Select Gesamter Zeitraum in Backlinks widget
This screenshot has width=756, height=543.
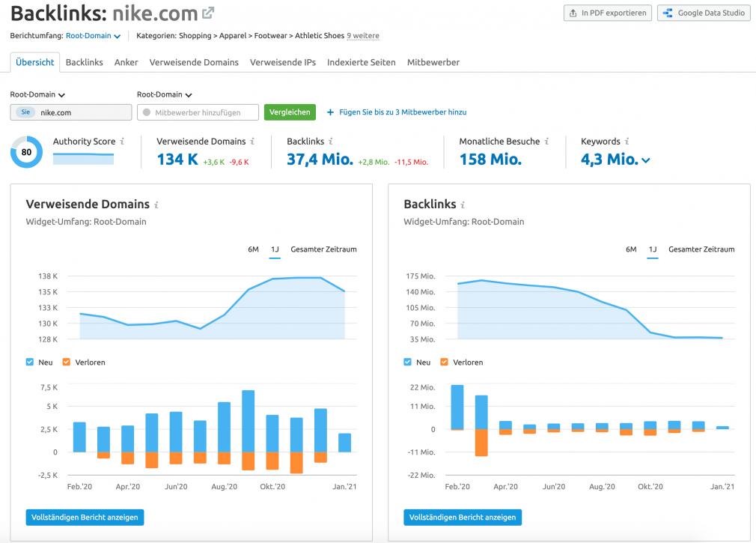[701, 249]
